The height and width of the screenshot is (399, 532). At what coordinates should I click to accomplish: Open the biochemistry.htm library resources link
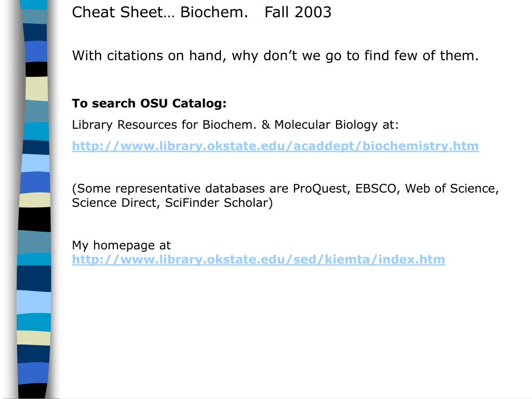pyautogui.click(x=275, y=146)
